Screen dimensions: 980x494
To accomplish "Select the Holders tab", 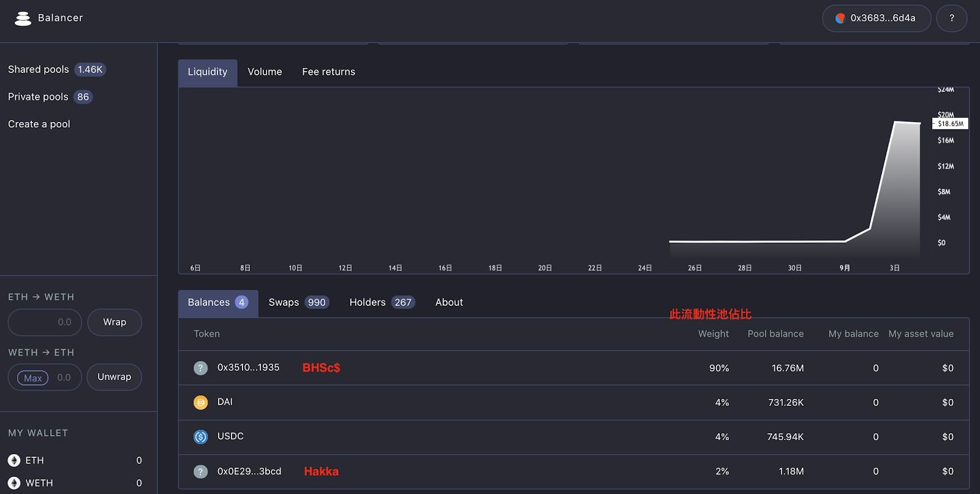I will [x=382, y=303].
